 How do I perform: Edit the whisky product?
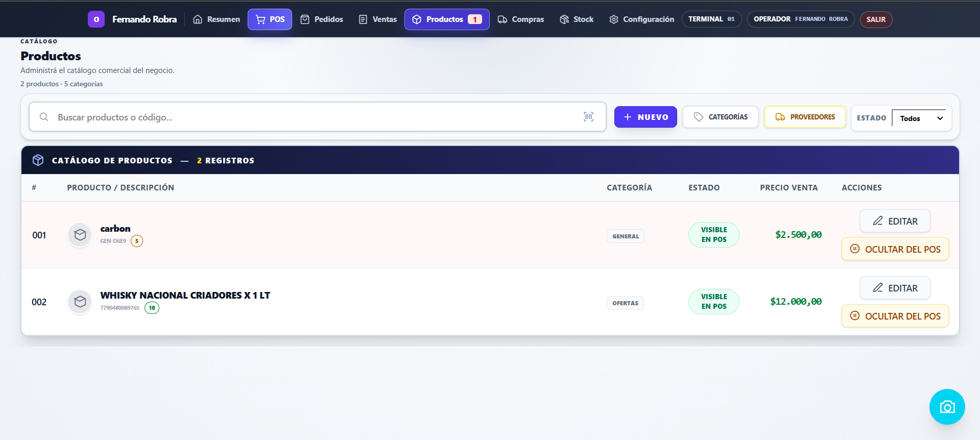pos(895,288)
